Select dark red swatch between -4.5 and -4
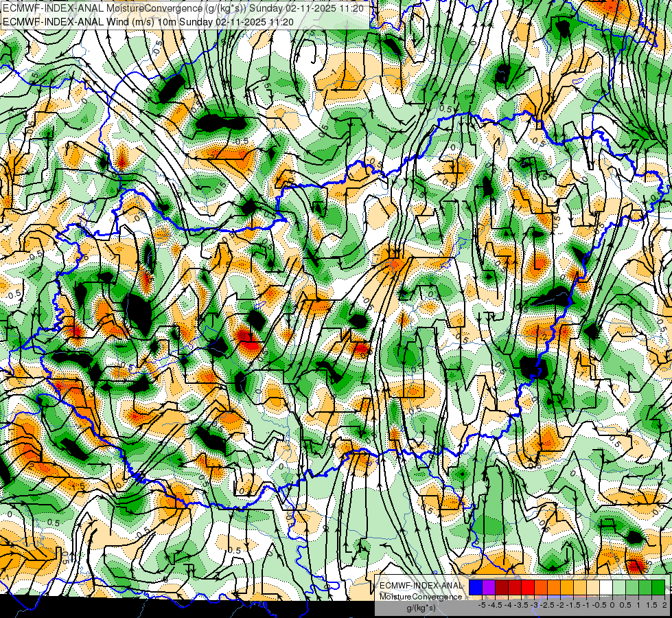Viewport: 672px width, 618px height. pos(502,587)
